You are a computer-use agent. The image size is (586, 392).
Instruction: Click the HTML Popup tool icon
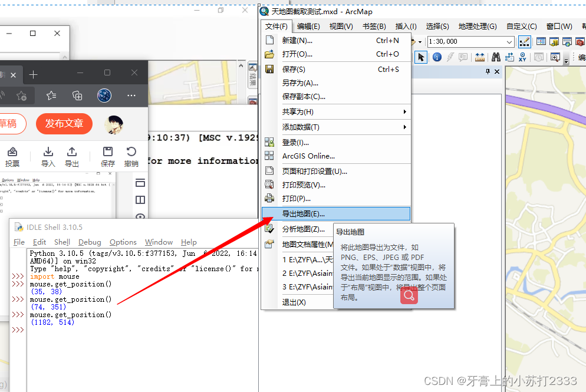[463, 57]
